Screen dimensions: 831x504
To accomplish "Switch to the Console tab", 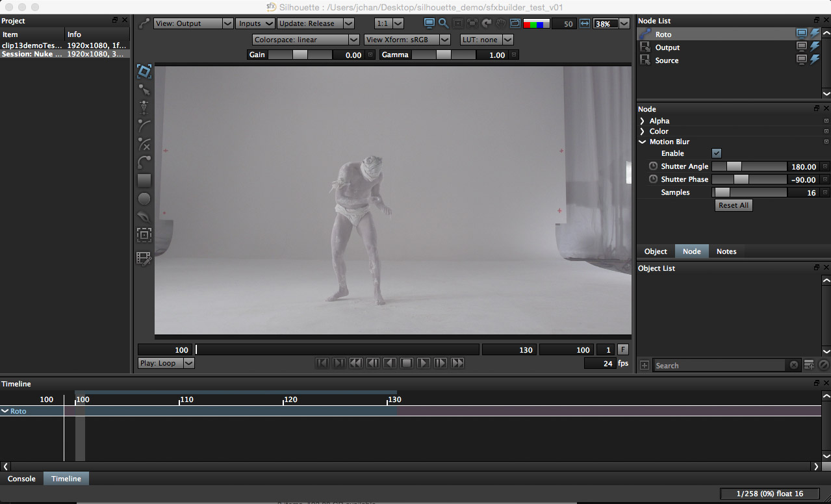I will click(x=21, y=479).
